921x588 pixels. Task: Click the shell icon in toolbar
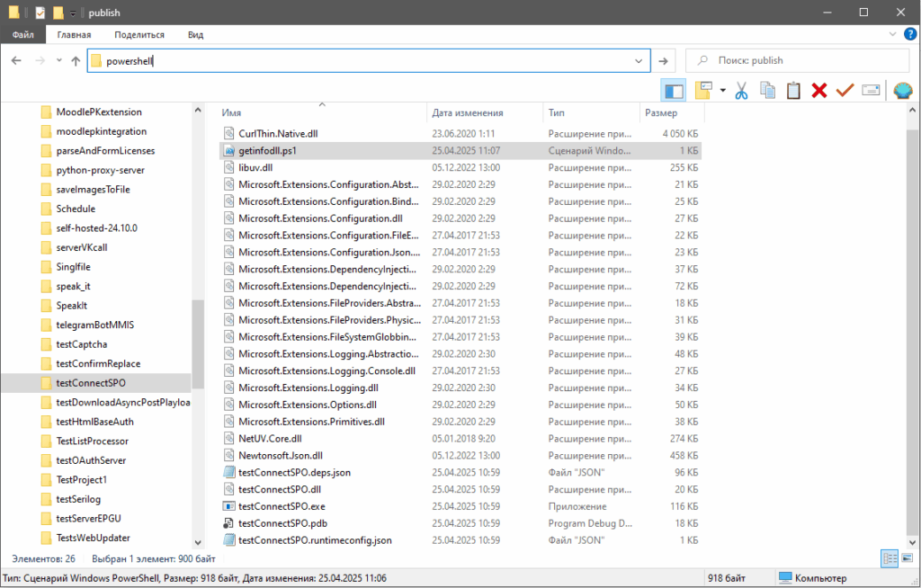[903, 91]
